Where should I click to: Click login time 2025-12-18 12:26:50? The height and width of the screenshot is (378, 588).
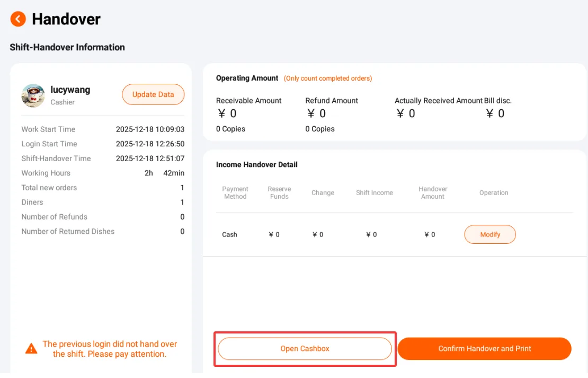[150, 144]
